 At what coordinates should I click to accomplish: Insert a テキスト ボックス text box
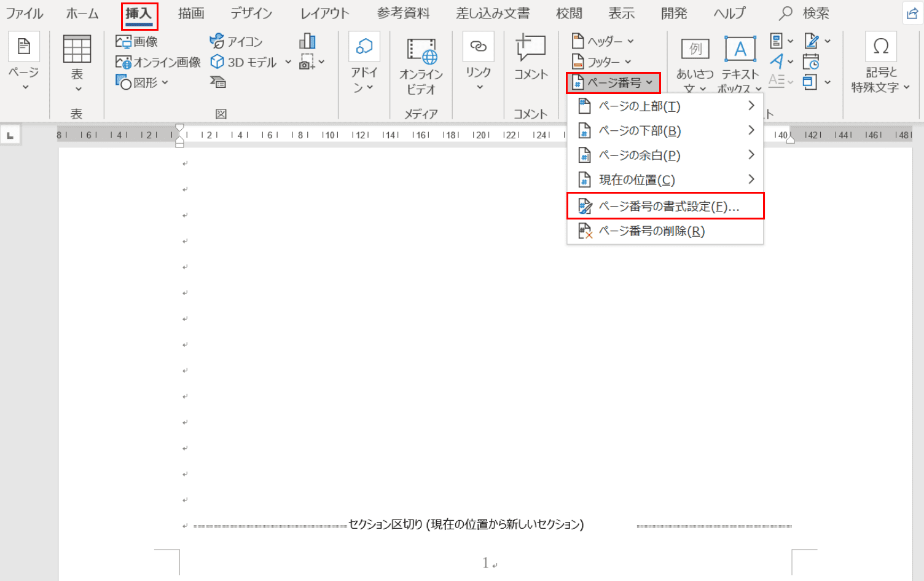point(740,66)
